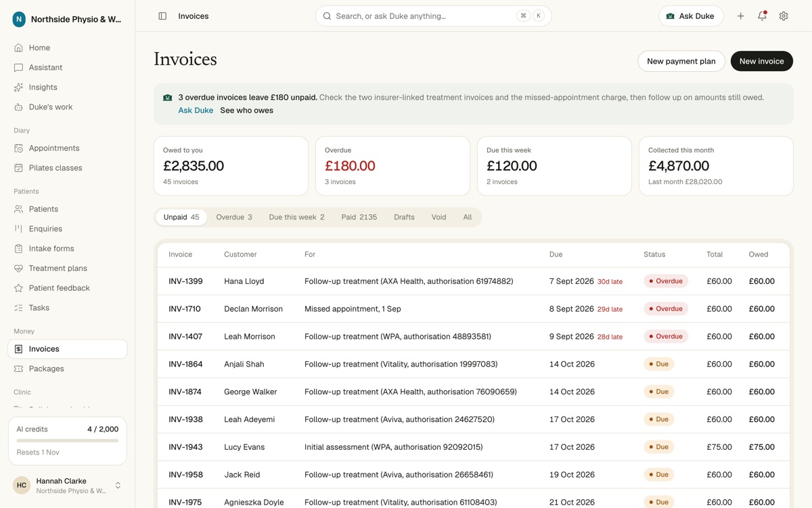Viewport: 812px width, 508px height.
Task: Switch to the Paid 2135 tab
Action: pos(359,217)
